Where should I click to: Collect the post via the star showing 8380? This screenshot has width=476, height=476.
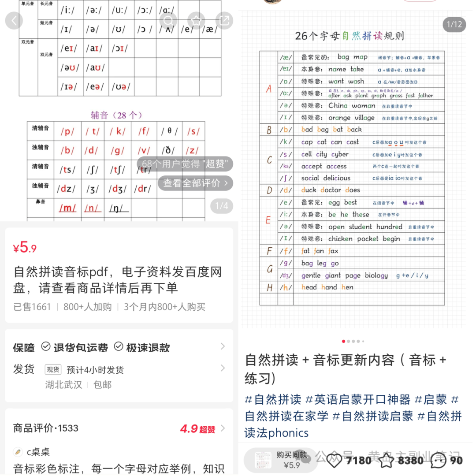(x=387, y=460)
